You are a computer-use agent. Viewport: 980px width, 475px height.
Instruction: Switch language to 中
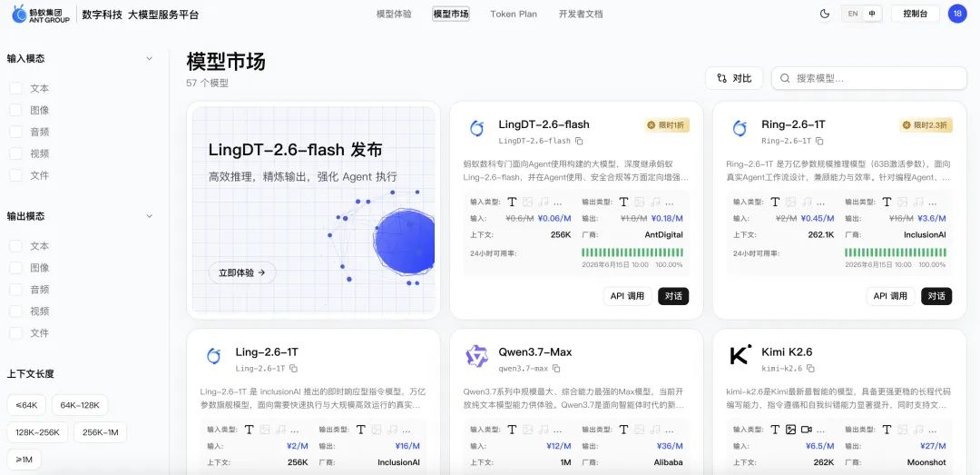871,14
